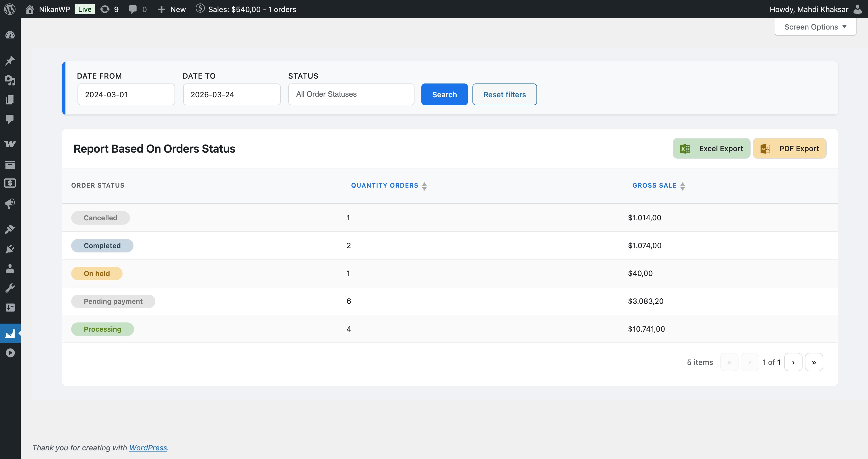Viewport: 868px width, 459px height.
Task: Open WooCommerce 'W' icon in sidebar
Action: pos(10,144)
